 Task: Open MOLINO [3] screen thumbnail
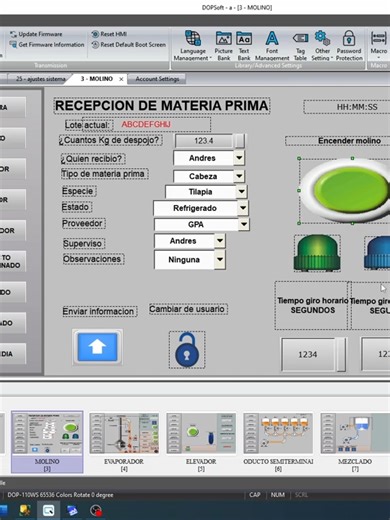tap(47, 442)
